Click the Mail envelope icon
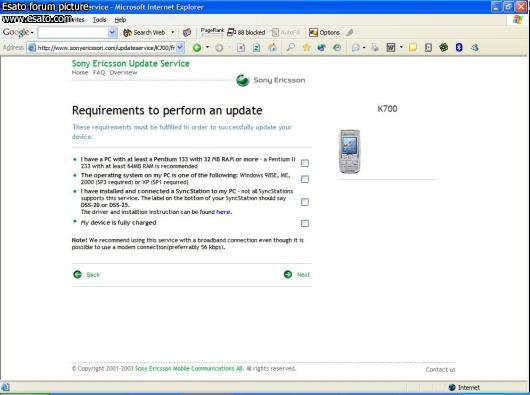The image size is (530, 395). point(355,48)
